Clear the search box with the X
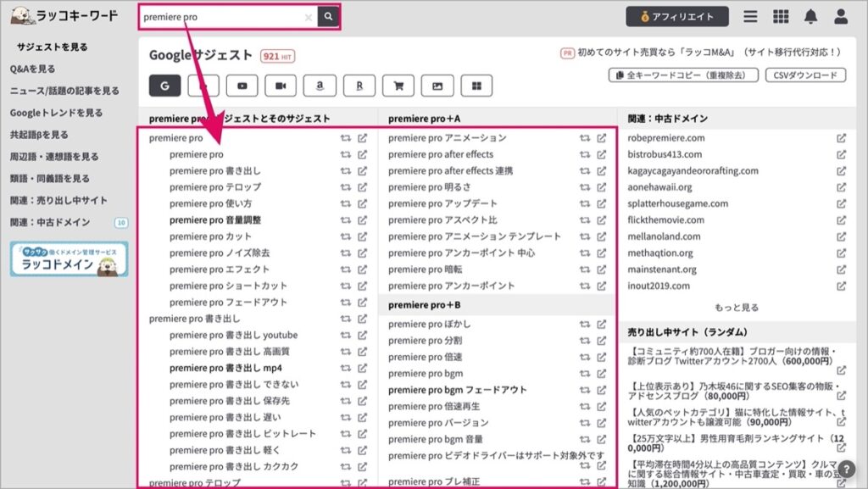The height and width of the screenshot is (489, 868). point(309,17)
